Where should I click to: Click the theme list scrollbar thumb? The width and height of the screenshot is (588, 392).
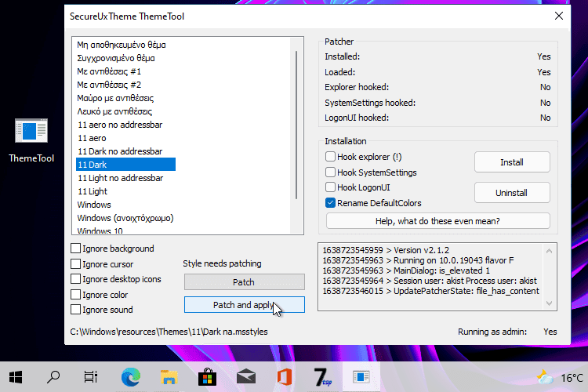pos(296,125)
